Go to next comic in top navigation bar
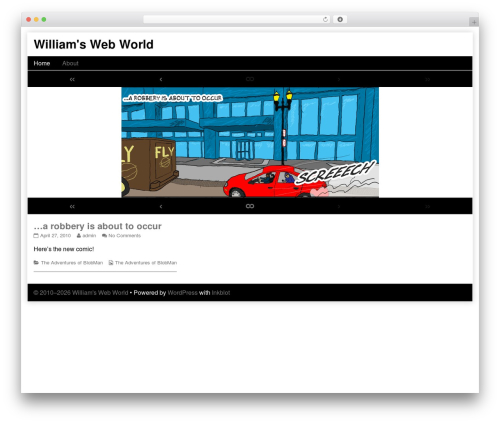 pos(339,79)
